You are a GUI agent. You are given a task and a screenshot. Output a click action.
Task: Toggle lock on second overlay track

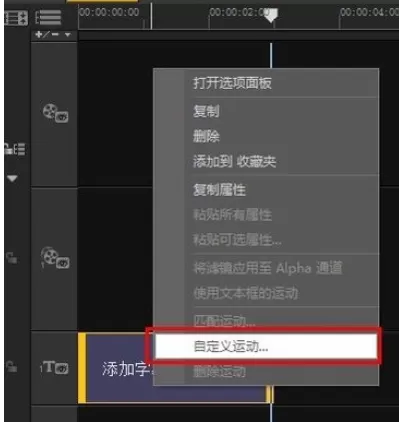(12, 258)
